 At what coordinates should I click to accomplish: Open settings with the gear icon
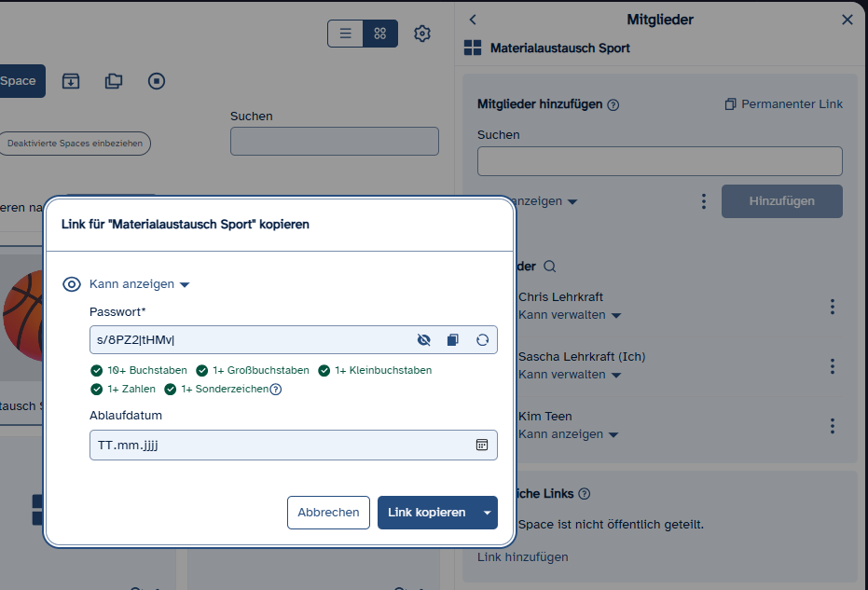pyautogui.click(x=422, y=34)
